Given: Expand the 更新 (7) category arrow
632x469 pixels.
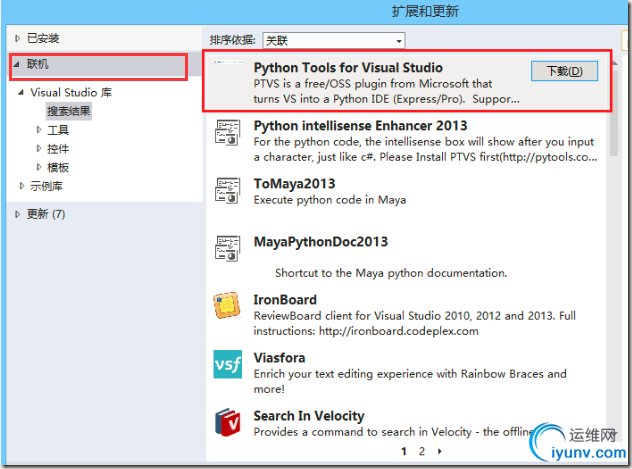Looking at the screenshot, I should (x=17, y=214).
